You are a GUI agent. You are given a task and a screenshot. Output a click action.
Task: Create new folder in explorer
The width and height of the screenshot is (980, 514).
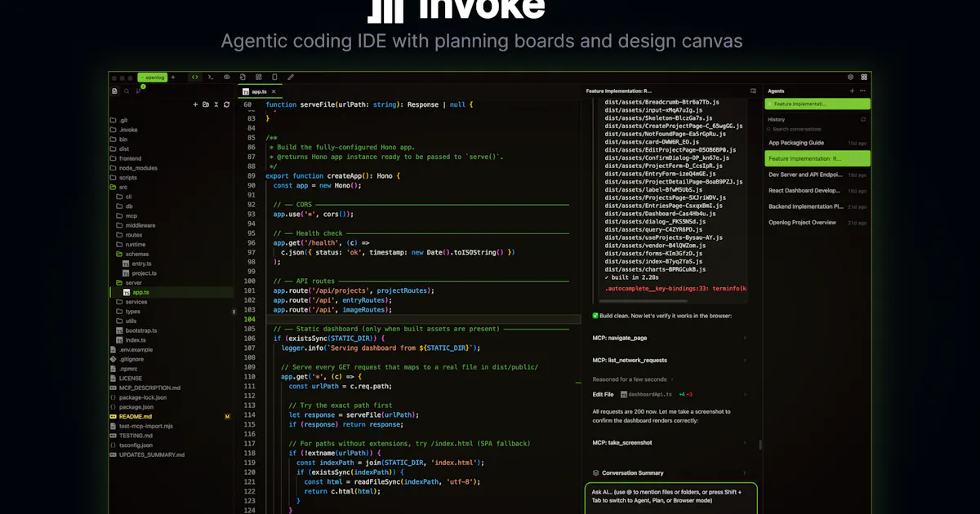click(206, 104)
